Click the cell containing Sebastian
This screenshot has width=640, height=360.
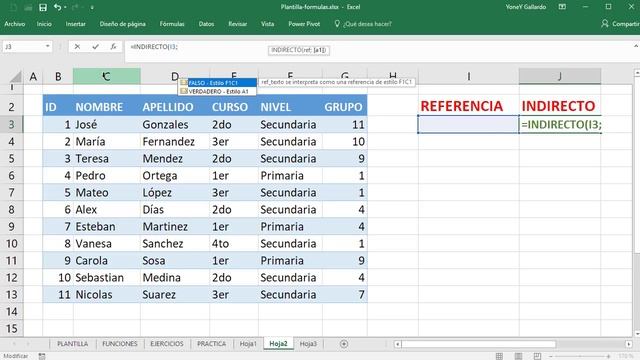pyautogui.click(x=107, y=278)
